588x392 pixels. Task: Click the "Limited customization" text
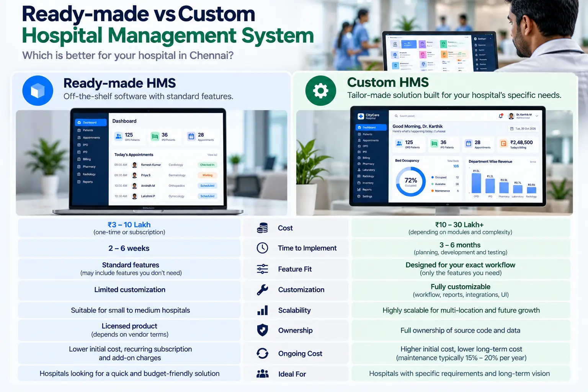pos(130,290)
